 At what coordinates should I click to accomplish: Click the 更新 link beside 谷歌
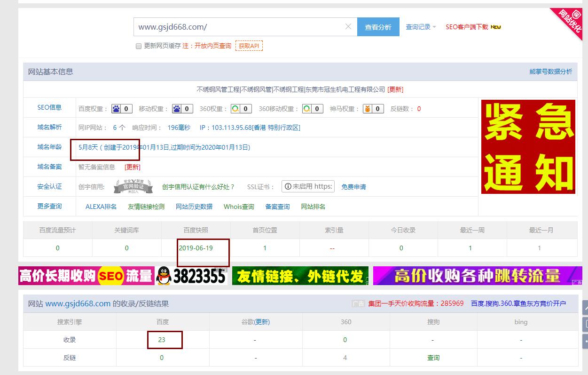coord(262,322)
